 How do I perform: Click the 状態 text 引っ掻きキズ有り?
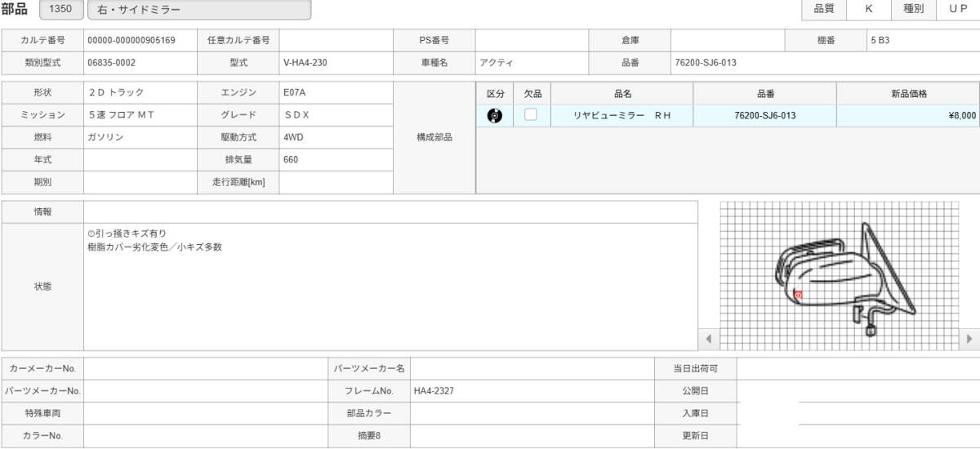pos(127,233)
